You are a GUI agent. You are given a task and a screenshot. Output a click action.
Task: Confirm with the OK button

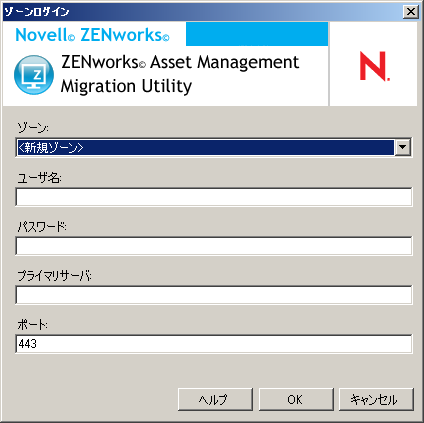[x=296, y=399]
